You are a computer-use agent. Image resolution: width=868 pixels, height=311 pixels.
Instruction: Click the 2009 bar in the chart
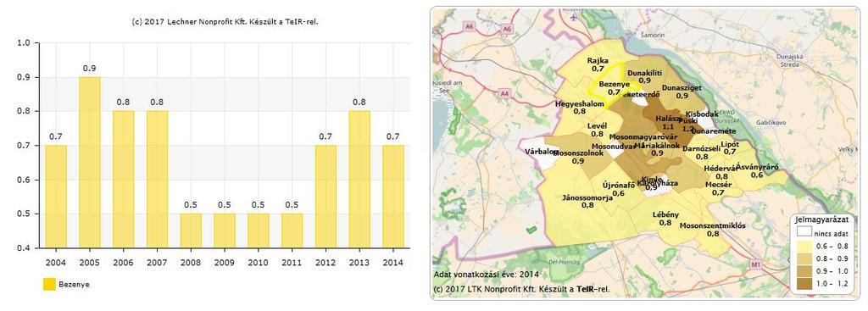pyautogui.click(x=224, y=230)
